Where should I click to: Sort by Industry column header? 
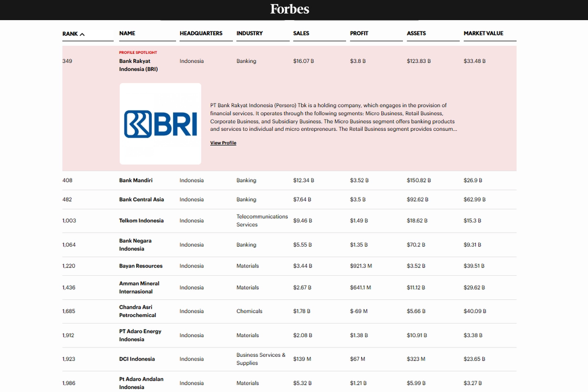tap(249, 33)
